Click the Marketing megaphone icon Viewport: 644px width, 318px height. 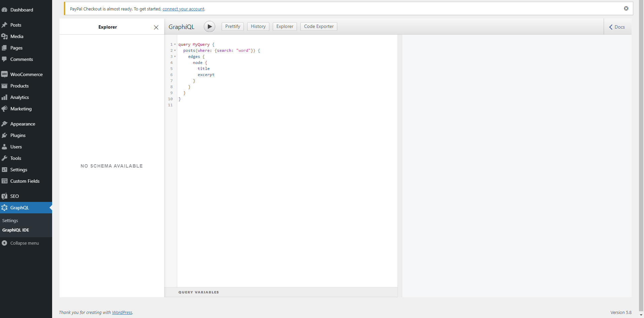click(x=4, y=109)
